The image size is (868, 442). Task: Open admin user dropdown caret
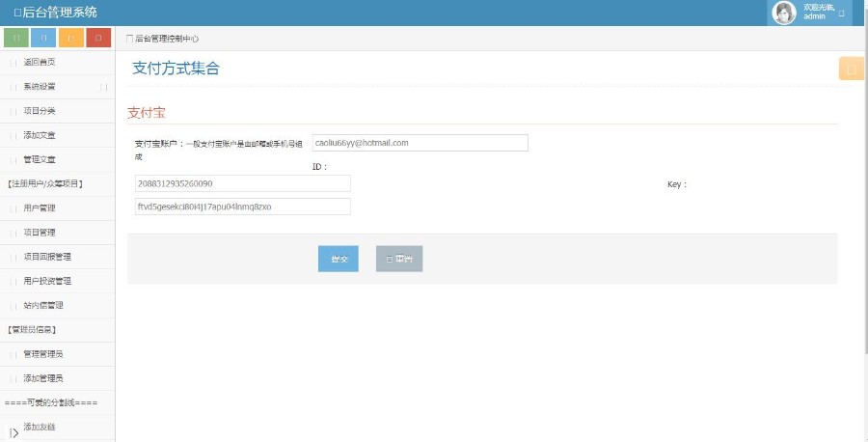[841, 14]
